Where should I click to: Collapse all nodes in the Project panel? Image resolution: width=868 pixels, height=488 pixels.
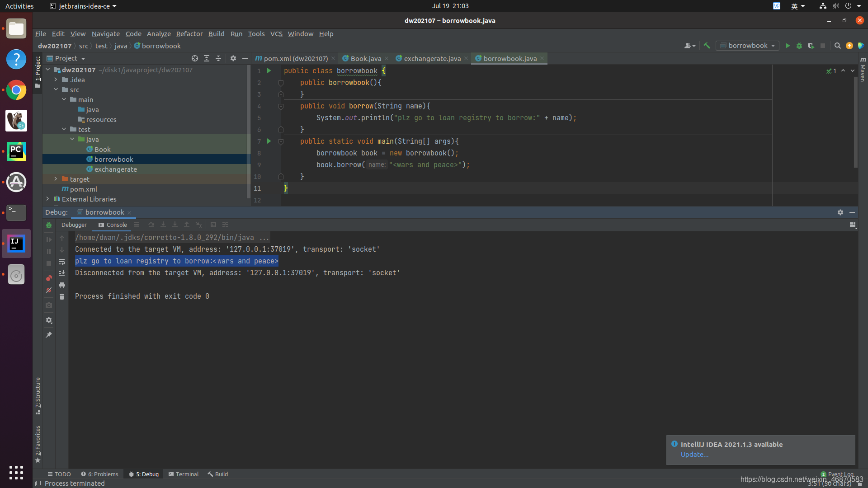(218, 58)
